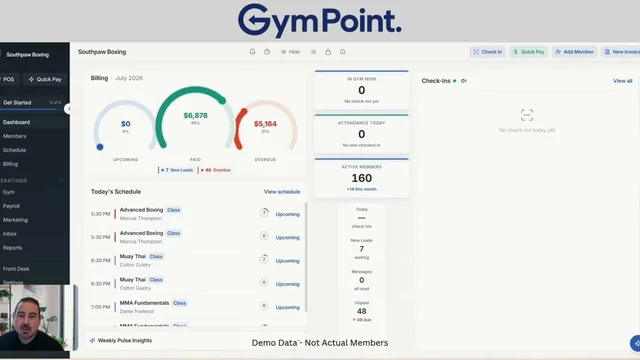
Task: Click the attendee count 3 badge on Advanced Boxing
Action: (x=264, y=212)
